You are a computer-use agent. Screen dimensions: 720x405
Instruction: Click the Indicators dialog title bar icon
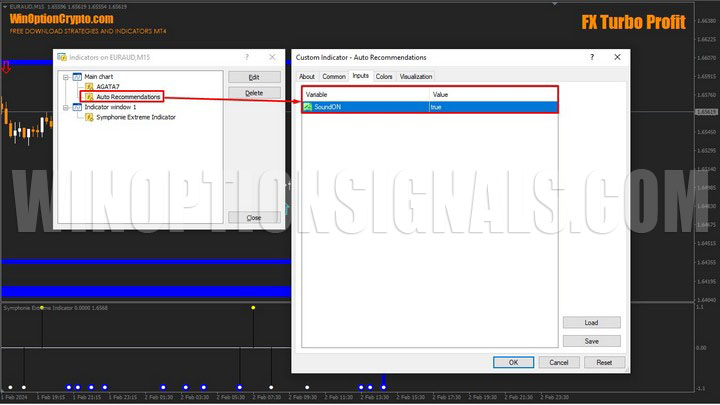[62, 58]
